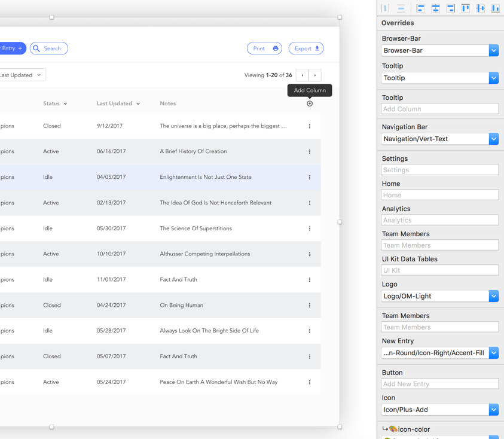Open the Navigation/Vert-Text override dropdown
Screen dimensions: 504x439
[439, 139]
